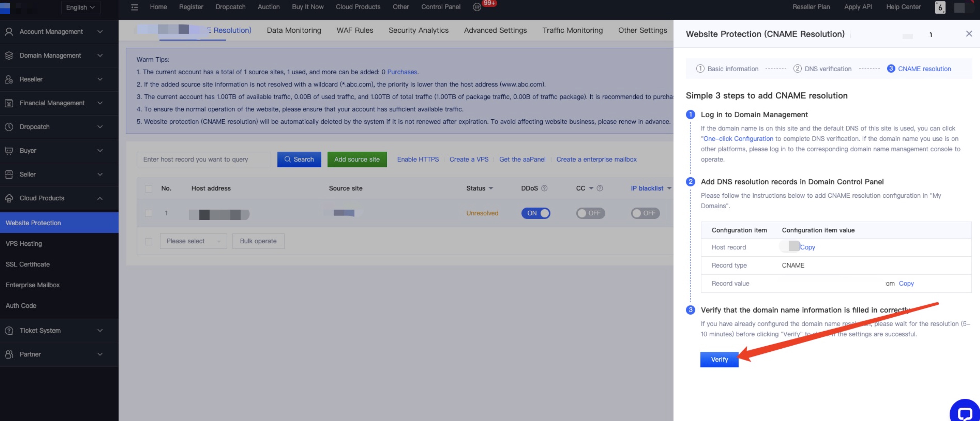Open the Control Panel top menu item
980x421 pixels.
click(x=441, y=7)
